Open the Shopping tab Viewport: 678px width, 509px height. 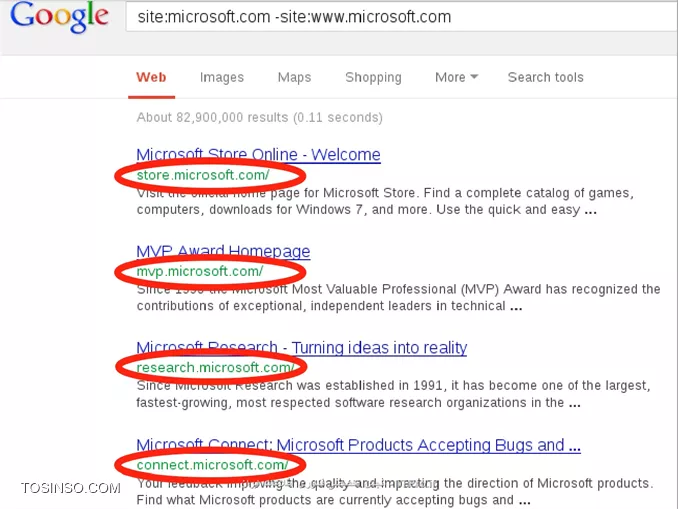(373, 77)
